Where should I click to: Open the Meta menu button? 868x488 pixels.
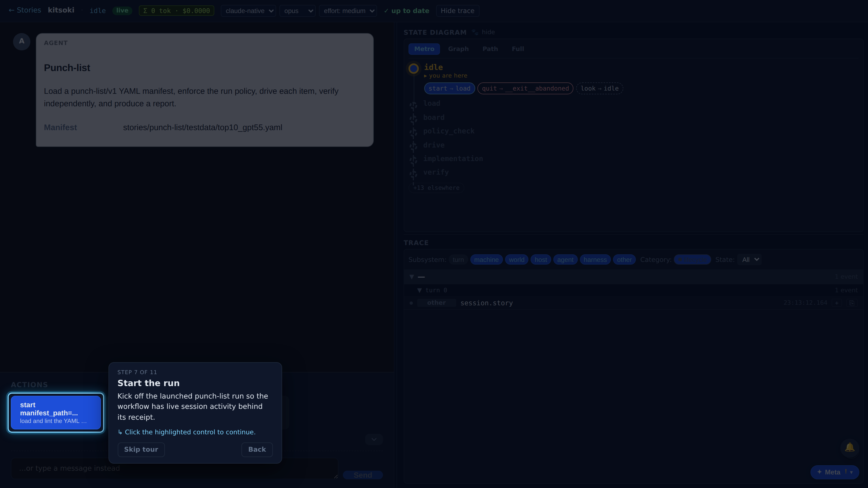[x=835, y=472]
